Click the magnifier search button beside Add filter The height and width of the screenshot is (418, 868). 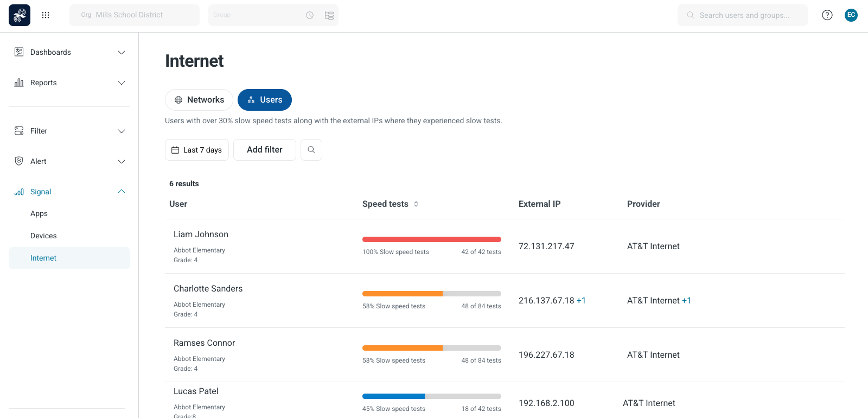(311, 150)
